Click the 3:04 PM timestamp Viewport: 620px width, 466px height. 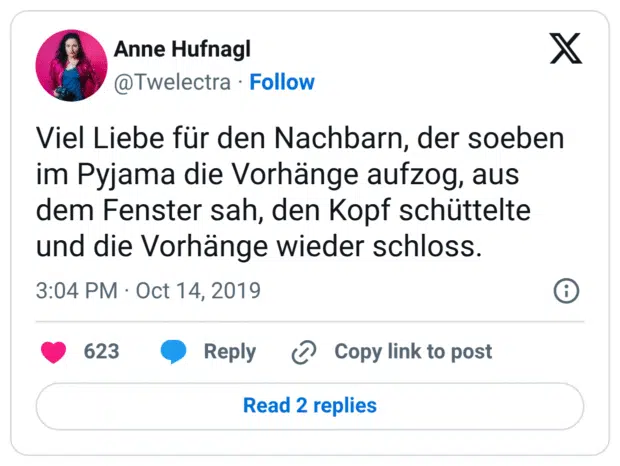(x=76, y=291)
